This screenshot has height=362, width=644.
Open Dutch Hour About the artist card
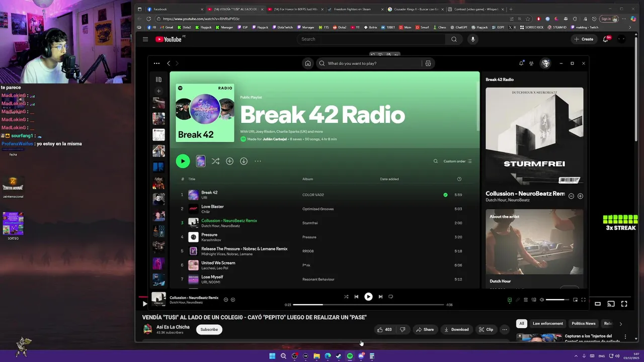(x=534, y=248)
